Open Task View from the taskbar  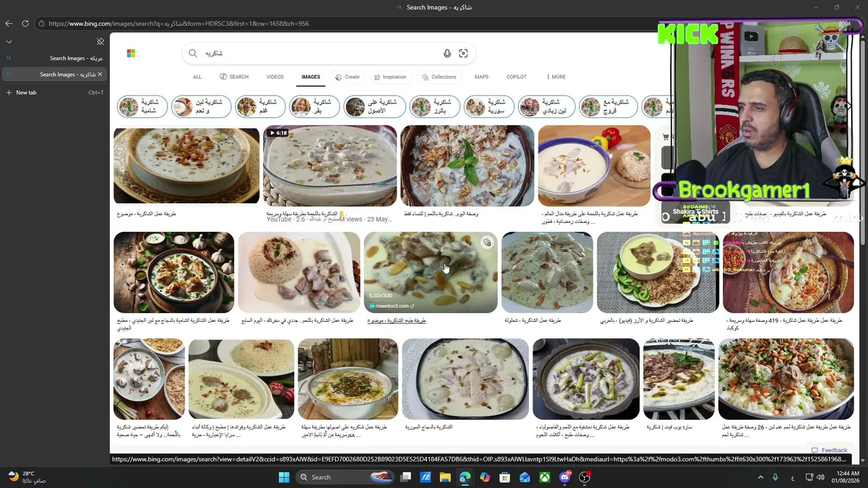coord(406,477)
